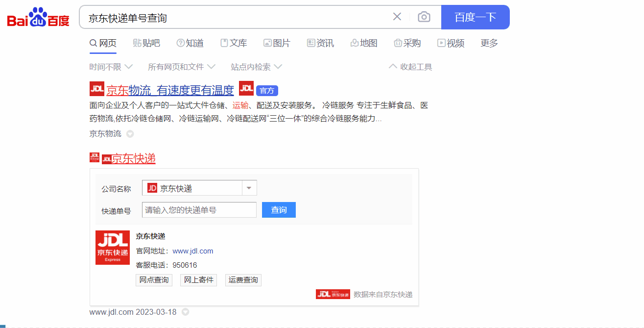
Task: Expand the 站点内检索 dropdown
Action: click(x=257, y=67)
